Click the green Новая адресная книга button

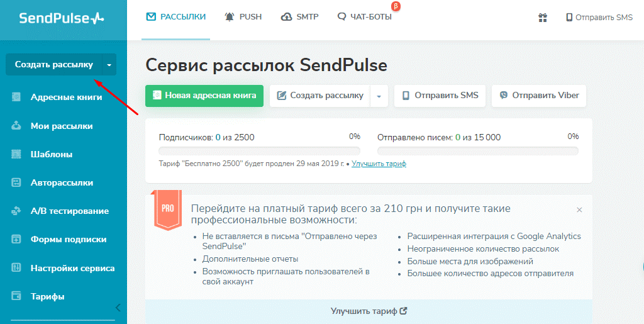[x=204, y=96]
